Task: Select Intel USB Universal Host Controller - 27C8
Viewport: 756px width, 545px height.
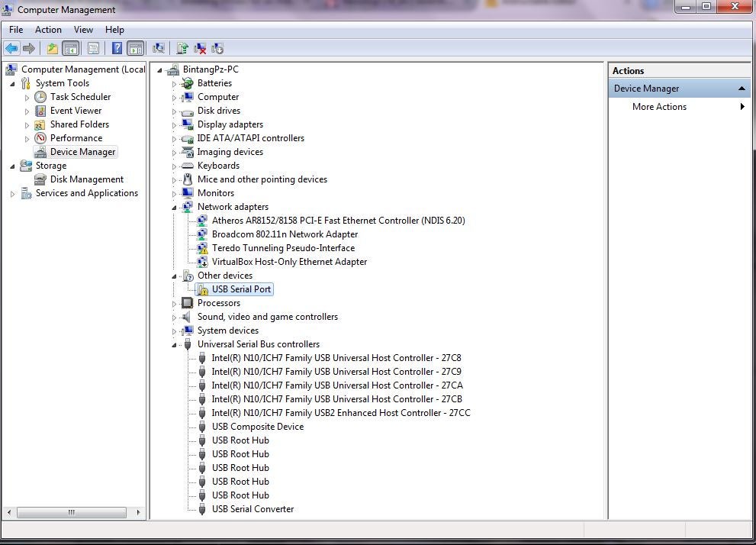Action: coord(336,358)
